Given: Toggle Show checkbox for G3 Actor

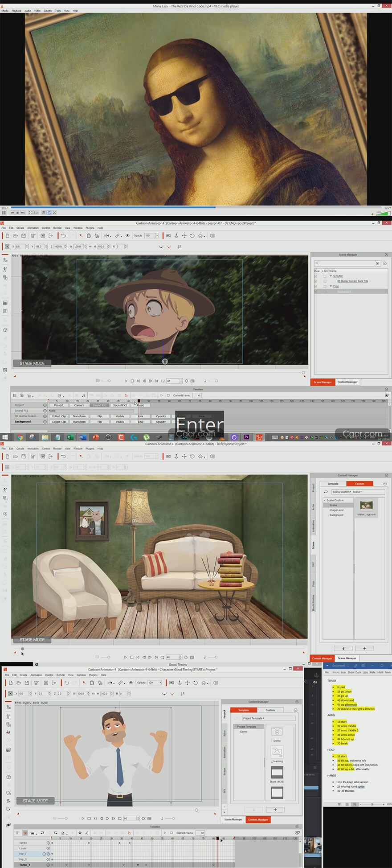Looking at the screenshot, I should point(316,276).
